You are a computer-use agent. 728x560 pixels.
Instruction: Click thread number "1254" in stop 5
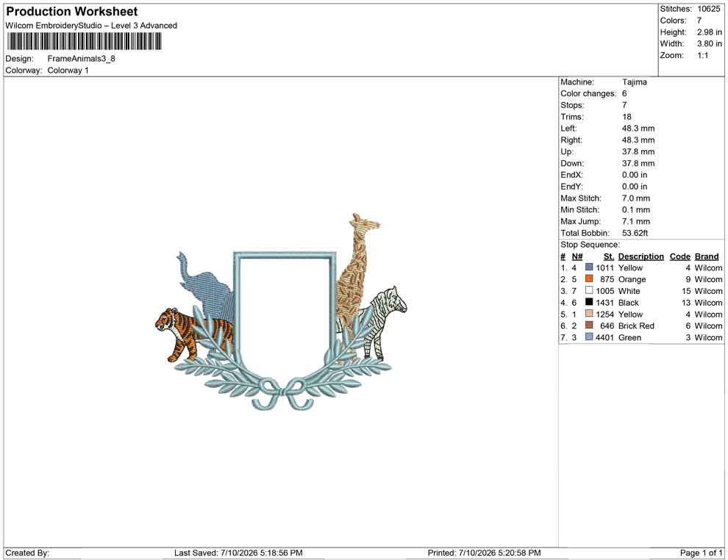[x=605, y=314]
